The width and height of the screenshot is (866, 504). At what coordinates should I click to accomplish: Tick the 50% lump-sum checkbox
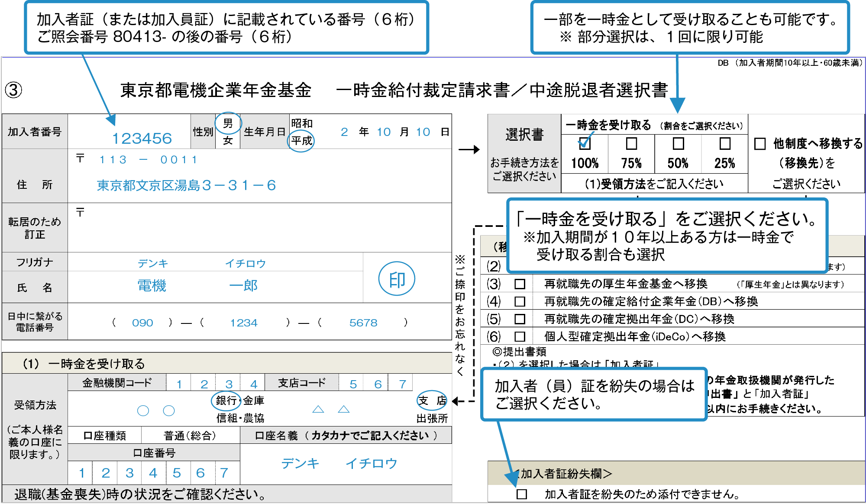678,143
